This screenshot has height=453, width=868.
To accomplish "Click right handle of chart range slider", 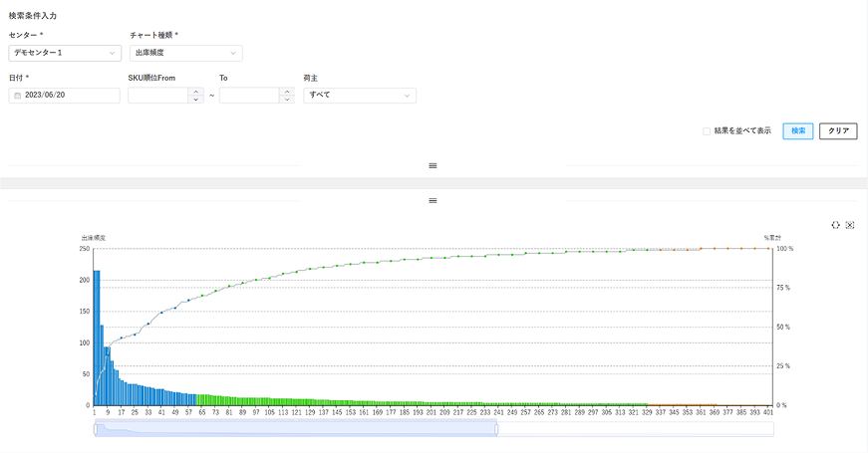I will tap(496, 429).
